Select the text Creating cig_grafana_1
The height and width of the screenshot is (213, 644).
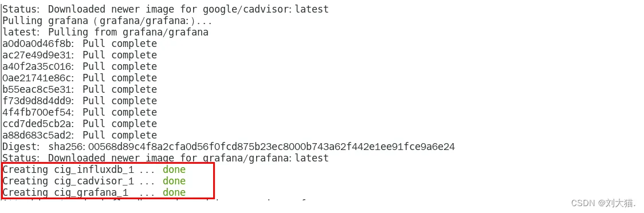coord(66,193)
